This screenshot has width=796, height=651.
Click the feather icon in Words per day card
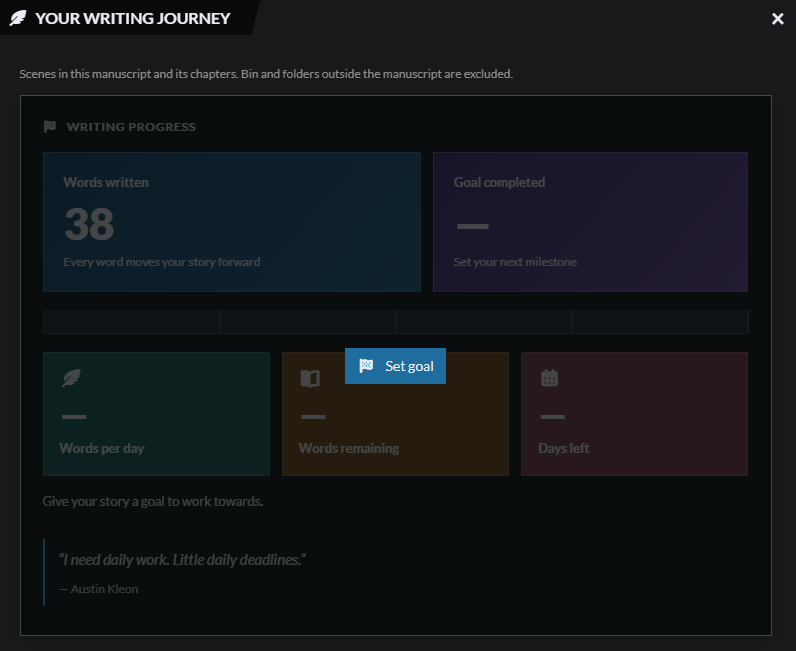71,378
